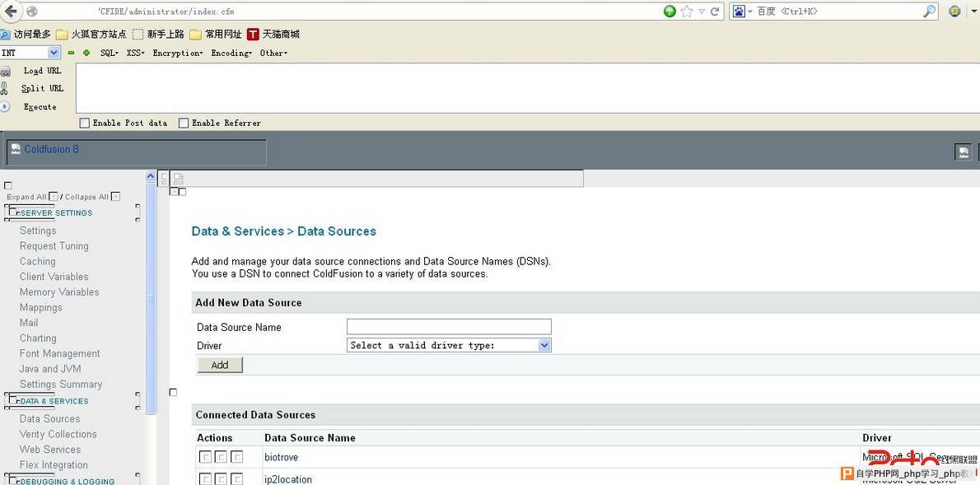Open Mappings link in sidebar

point(41,307)
